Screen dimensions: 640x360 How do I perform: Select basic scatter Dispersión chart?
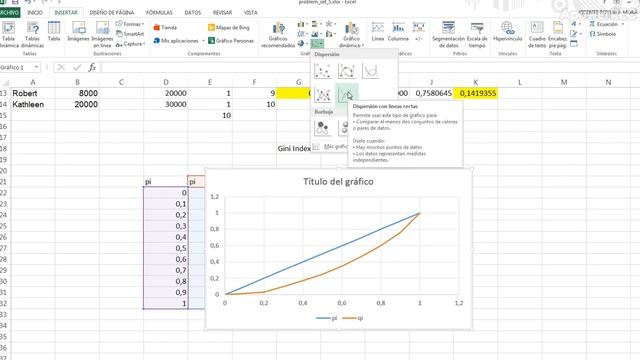(x=322, y=71)
